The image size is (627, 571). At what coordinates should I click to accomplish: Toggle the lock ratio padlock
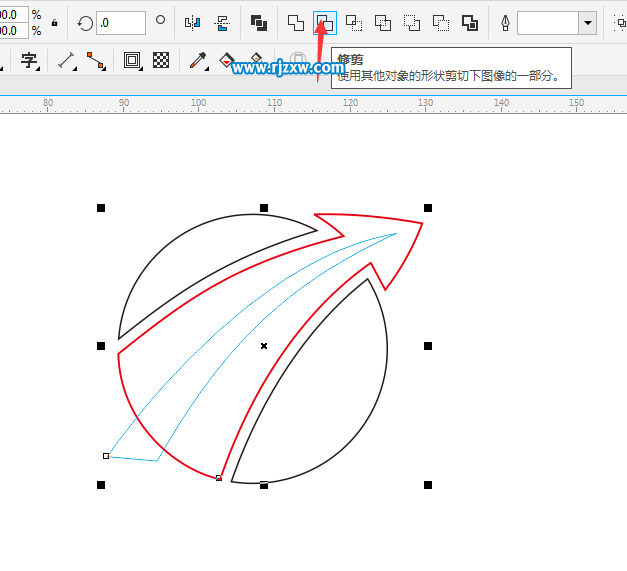click(x=54, y=22)
